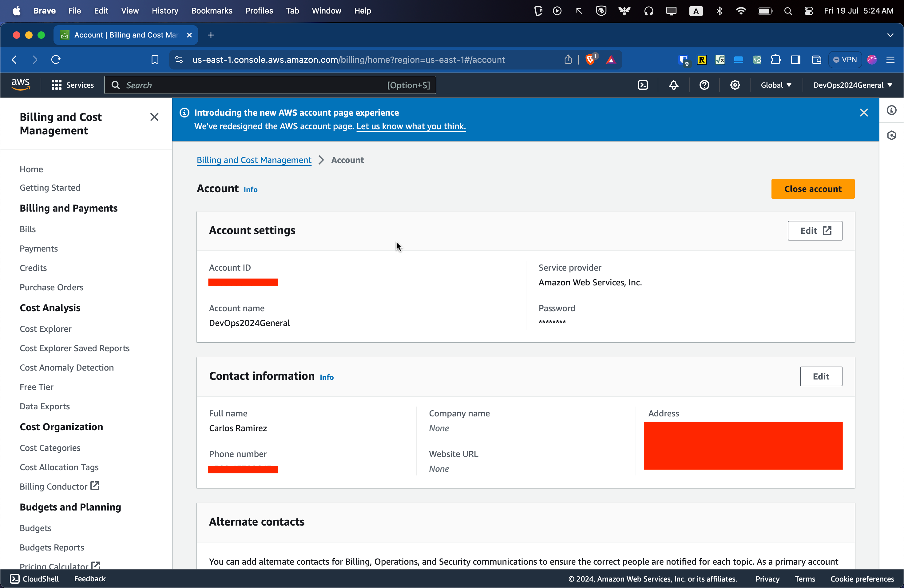Expand the Global region dropdown

coord(775,85)
